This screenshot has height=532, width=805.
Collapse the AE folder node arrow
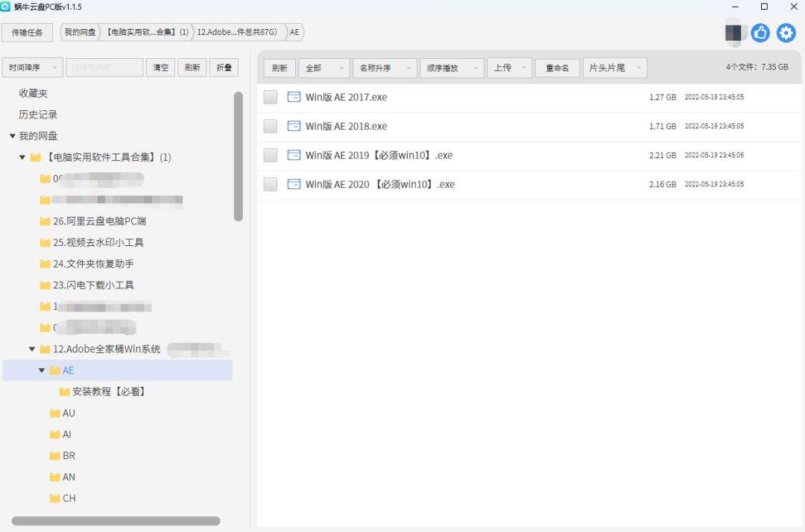click(42, 370)
